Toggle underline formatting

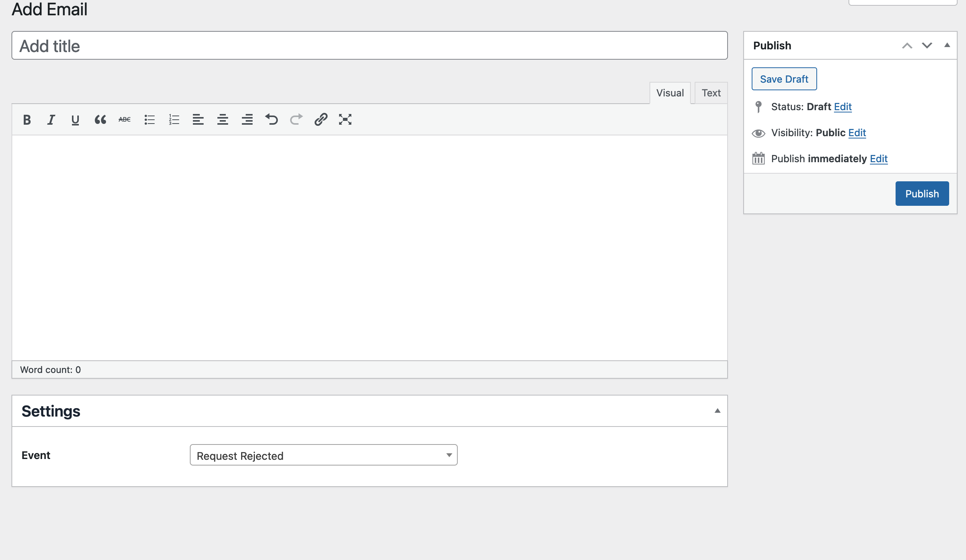[x=75, y=120]
